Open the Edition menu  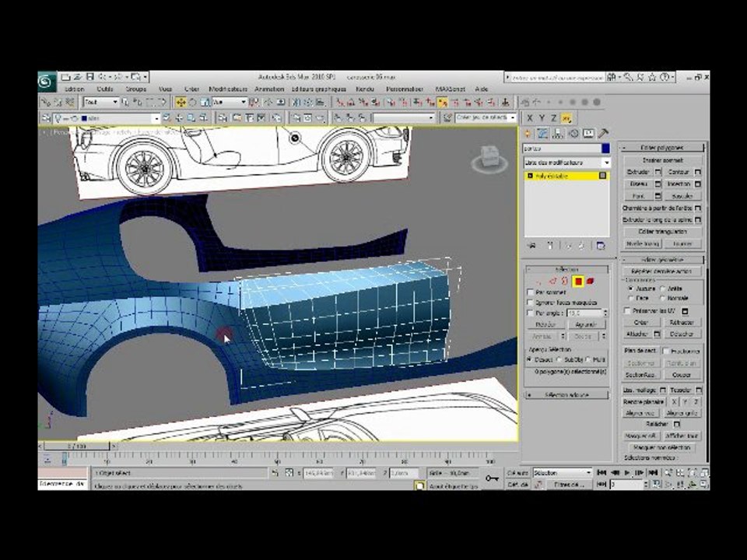75,89
